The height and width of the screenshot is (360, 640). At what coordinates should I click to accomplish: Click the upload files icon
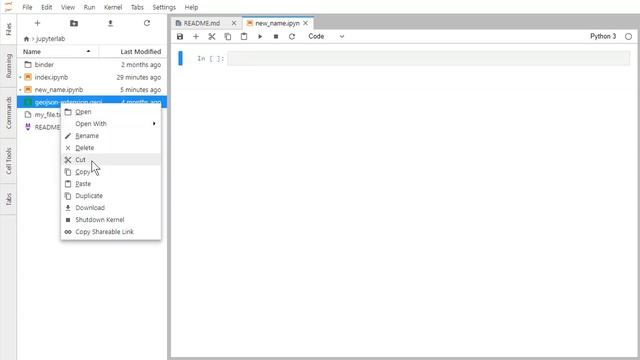[x=110, y=23]
